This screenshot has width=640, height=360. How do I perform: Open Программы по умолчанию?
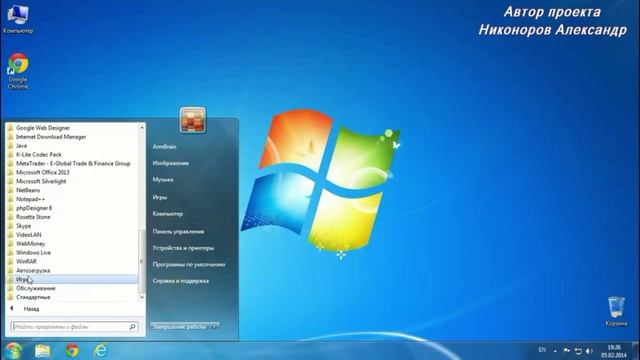189,264
